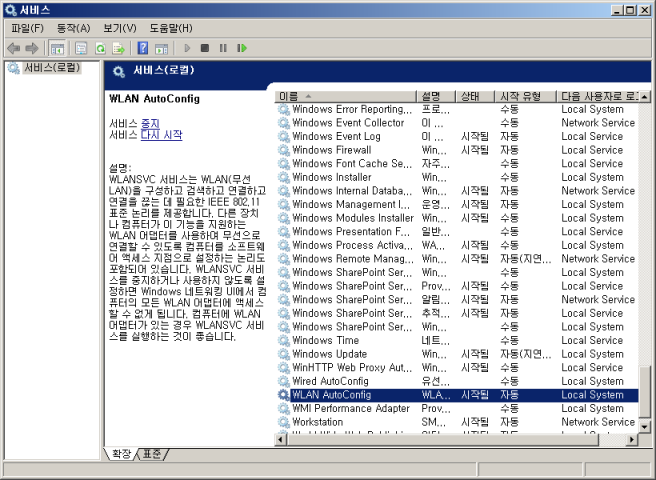
Task: Open the 동작(A) menu
Action: click(73, 28)
